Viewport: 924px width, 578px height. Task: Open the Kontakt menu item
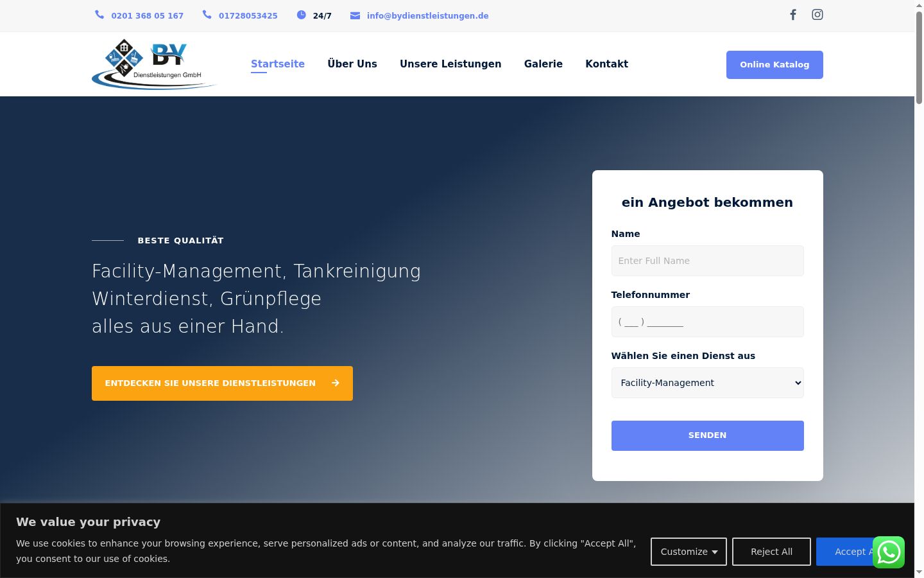[x=606, y=64]
